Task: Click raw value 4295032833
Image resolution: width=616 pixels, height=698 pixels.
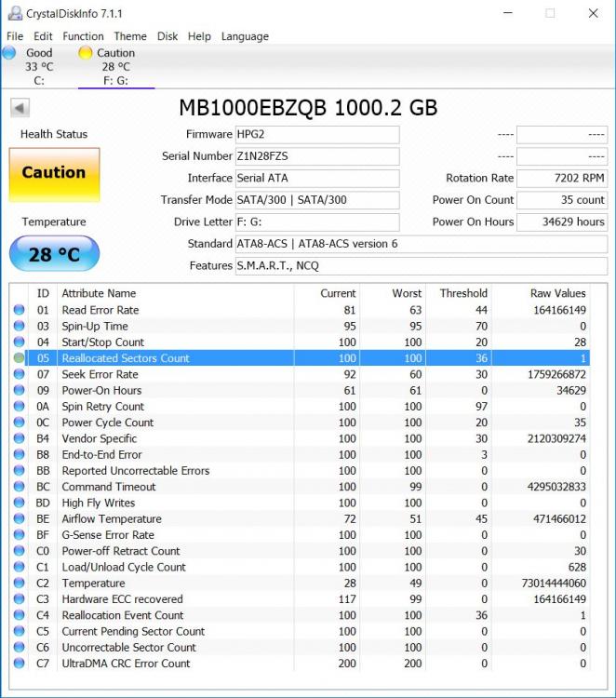Action: pyautogui.click(x=556, y=487)
